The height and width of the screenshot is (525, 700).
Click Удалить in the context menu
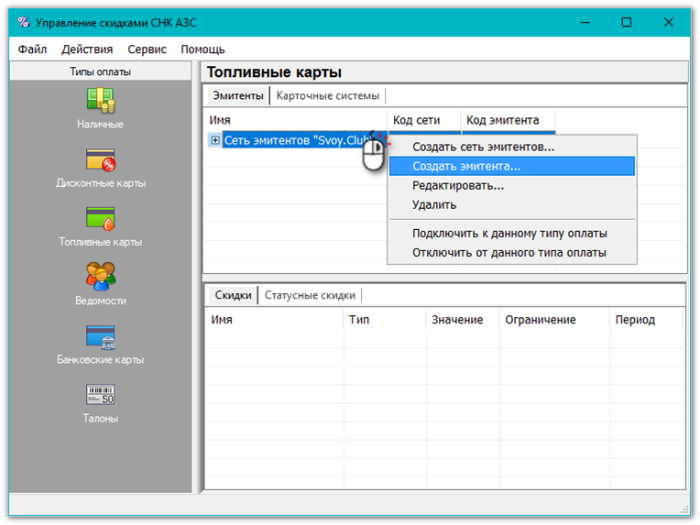click(x=434, y=205)
